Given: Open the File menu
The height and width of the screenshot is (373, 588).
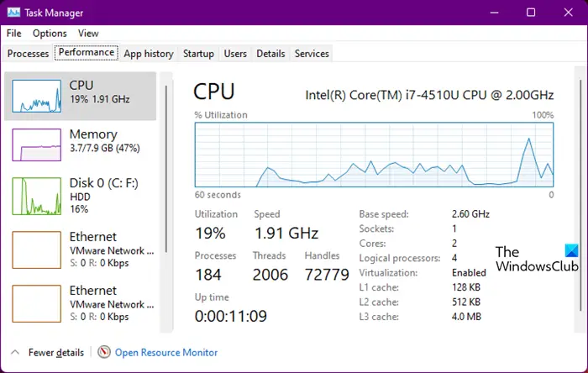Looking at the screenshot, I should 14,34.
